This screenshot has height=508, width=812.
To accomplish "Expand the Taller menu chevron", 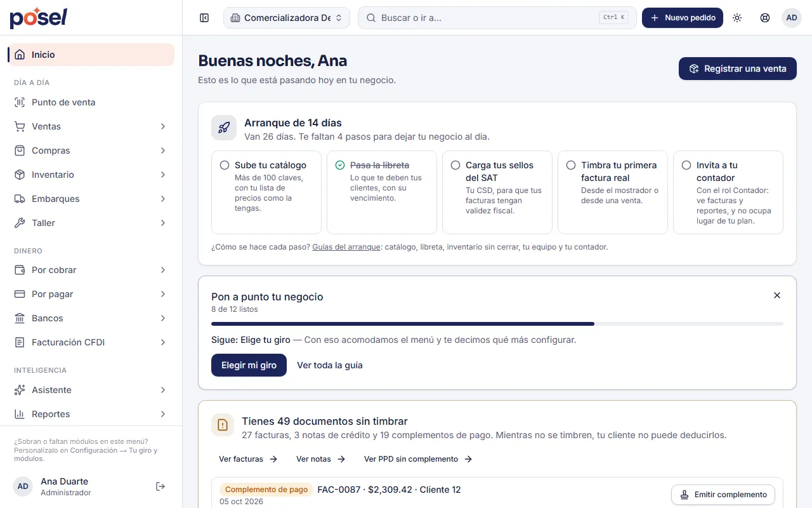I will (163, 223).
